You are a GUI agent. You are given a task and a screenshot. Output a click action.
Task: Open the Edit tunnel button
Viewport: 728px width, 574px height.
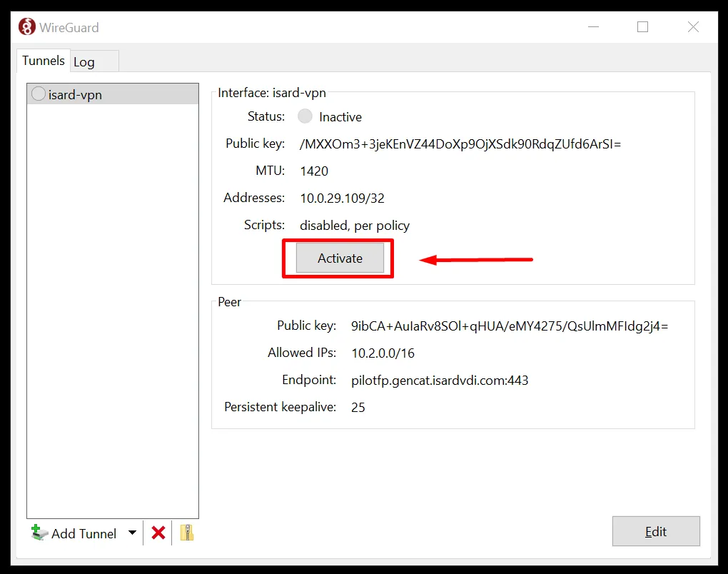click(x=655, y=531)
